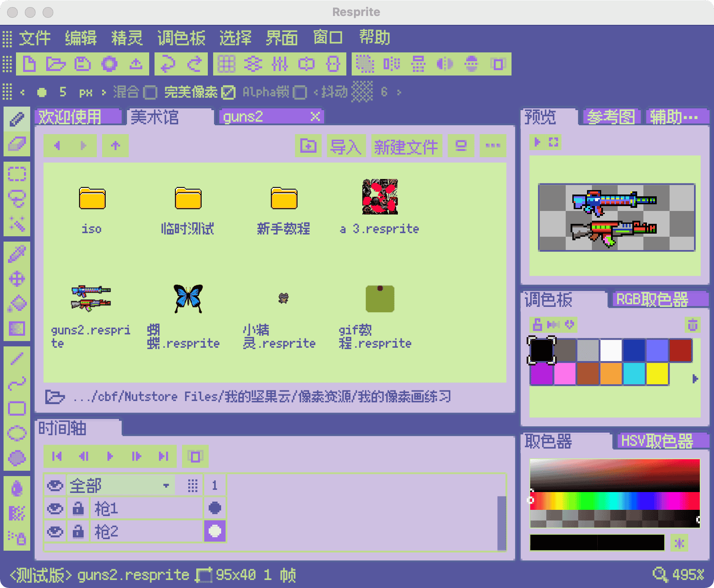The image size is (714, 588).
Task: Choose the Magic Wand tool
Action: pyautogui.click(x=17, y=224)
